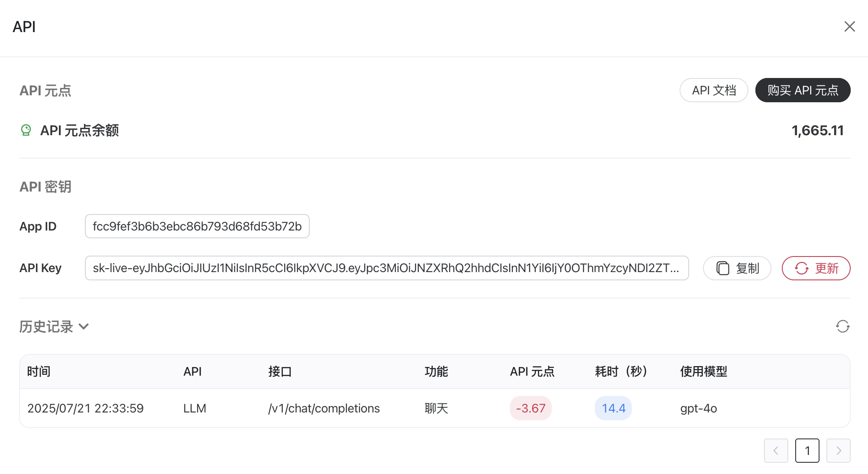This screenshot has width=868, height=474.
Task: Click the 14.4 耗时 badge
Action: click(x=613, y=408)
